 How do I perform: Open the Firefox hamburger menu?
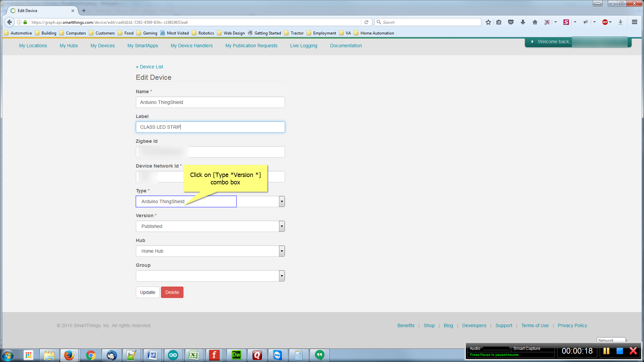pos(634,22)
